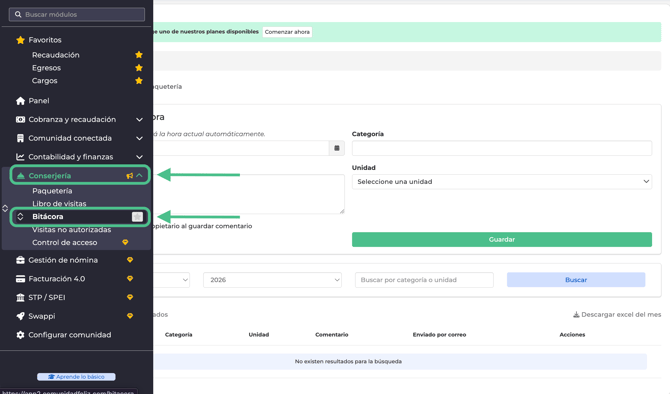Image resolution: width=670 pixels, height=394 pixels.
Task: Click the Configurar comunidad gear icon
Action: (20, 335)
